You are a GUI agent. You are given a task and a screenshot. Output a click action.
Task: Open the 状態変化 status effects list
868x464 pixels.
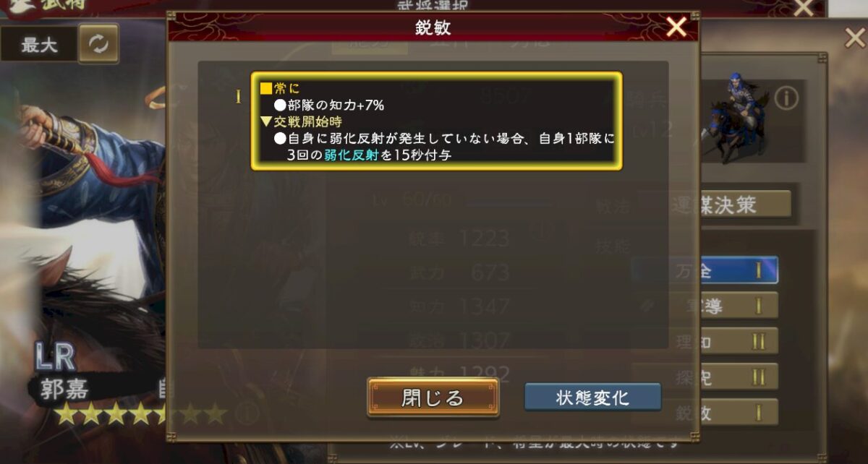pyautogui.click(x=592, y=397)
